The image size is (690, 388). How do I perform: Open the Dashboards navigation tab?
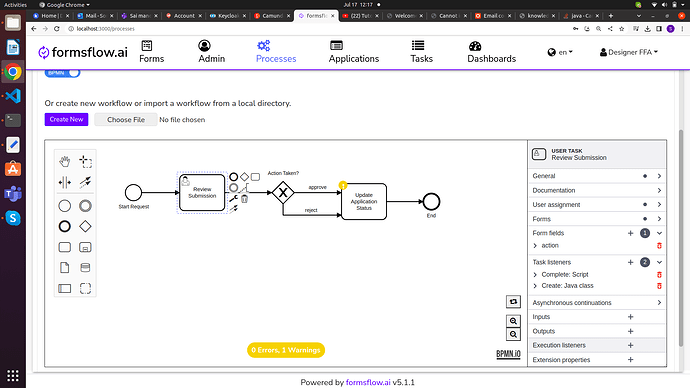point(492,52)
